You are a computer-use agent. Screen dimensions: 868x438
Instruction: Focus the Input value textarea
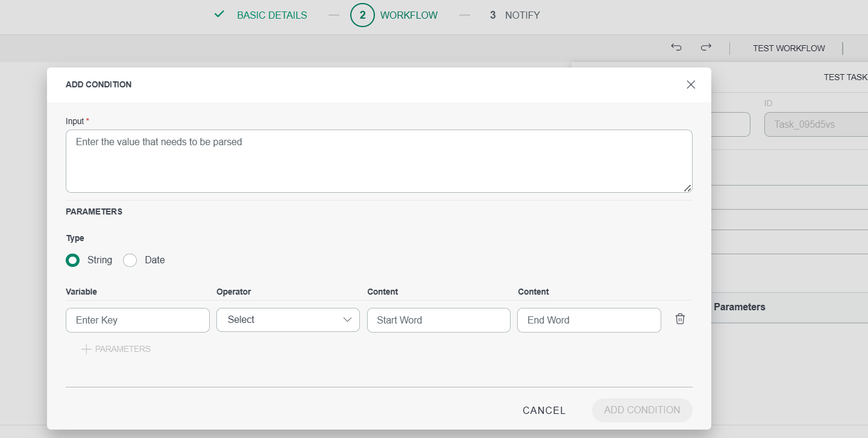(379, 161)
